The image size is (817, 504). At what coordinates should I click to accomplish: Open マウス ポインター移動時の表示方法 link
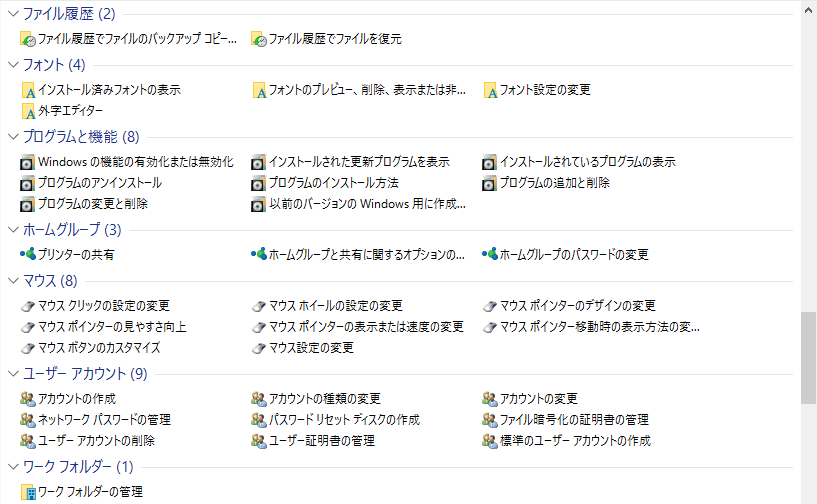point(599,327)
